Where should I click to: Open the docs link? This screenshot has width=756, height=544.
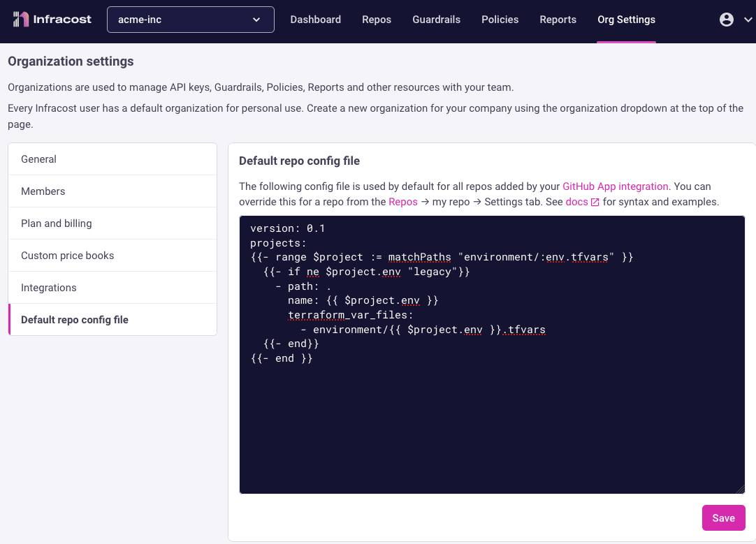(x=576, y=202)
